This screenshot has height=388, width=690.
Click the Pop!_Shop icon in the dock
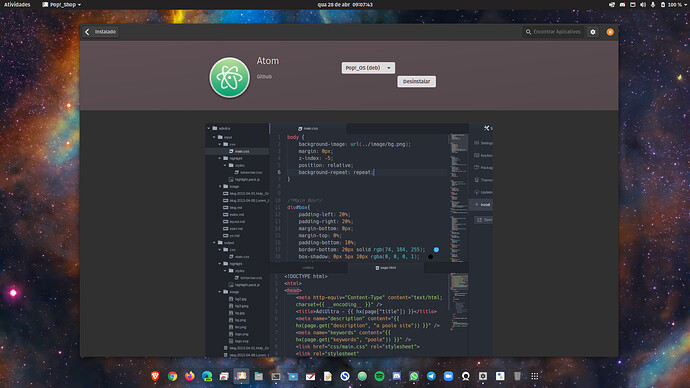[x=241, y=376]
